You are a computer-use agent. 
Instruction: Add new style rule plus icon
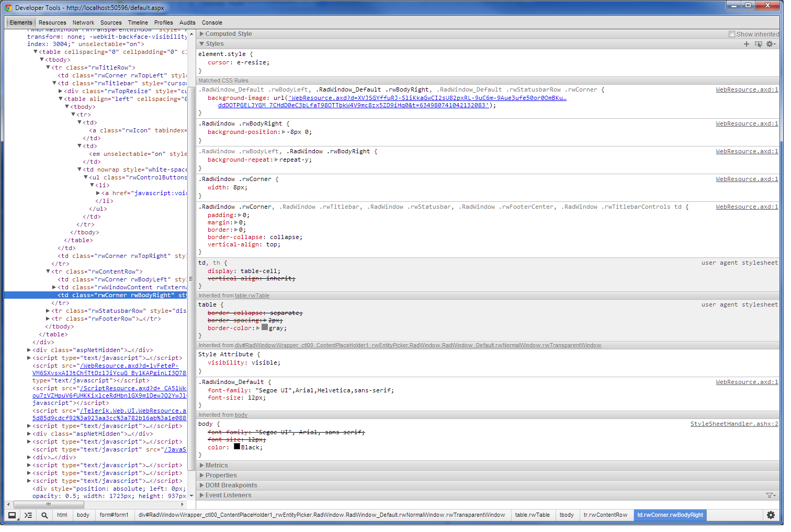[x=747, y=44]
